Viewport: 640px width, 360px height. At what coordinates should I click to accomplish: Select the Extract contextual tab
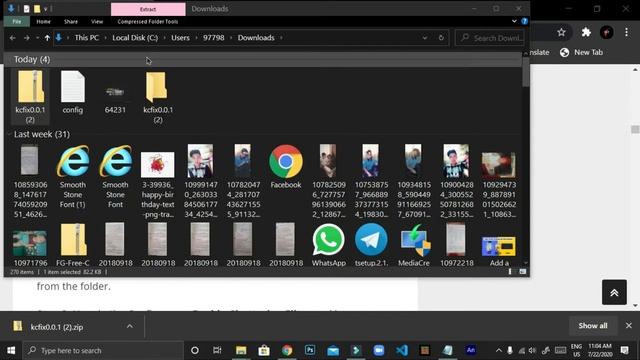coord(148,9)
